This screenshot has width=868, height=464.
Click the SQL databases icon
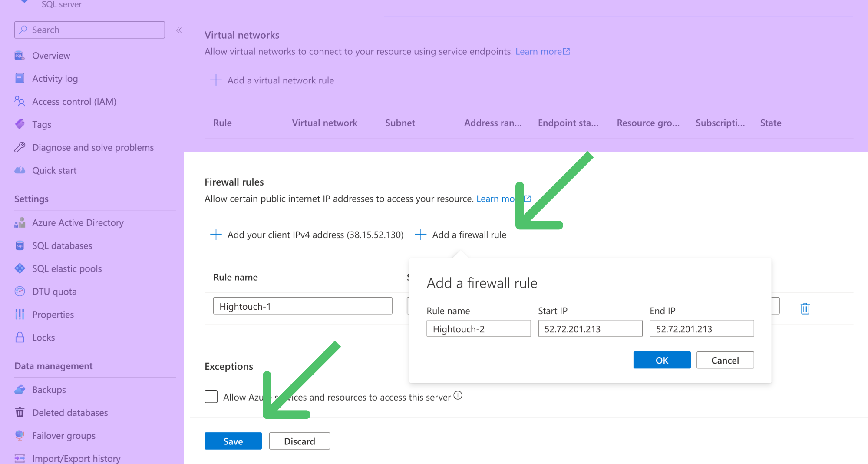(20, 246)
